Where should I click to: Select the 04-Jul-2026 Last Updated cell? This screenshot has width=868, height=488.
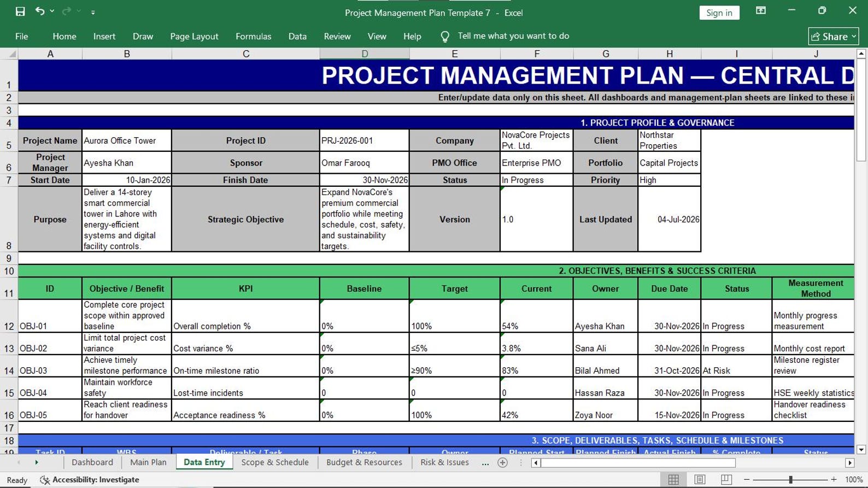tap(669, 219)
